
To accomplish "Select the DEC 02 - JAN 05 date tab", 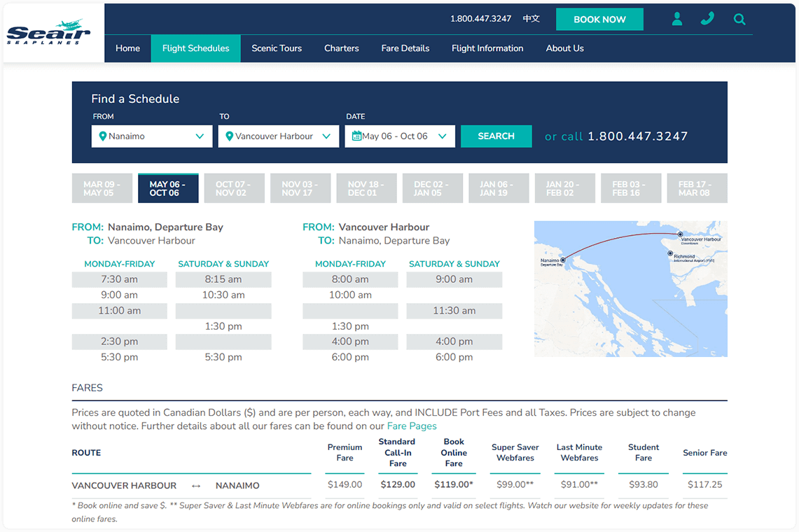I will (433, 188).
